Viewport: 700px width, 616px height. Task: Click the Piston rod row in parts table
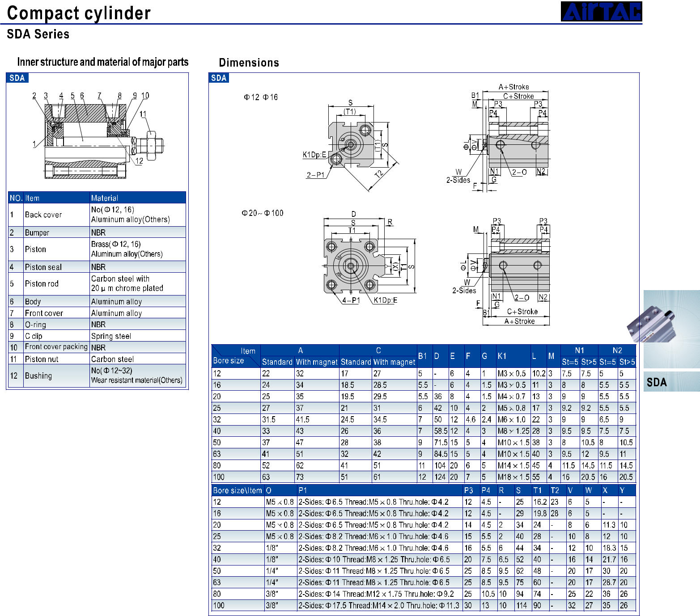click(x=97, y=283)
